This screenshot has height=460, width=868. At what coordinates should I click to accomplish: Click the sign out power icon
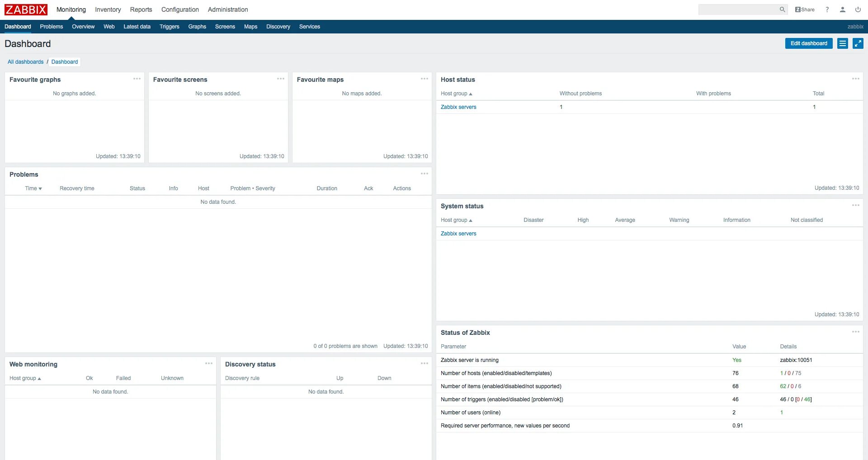click(858, 9)
